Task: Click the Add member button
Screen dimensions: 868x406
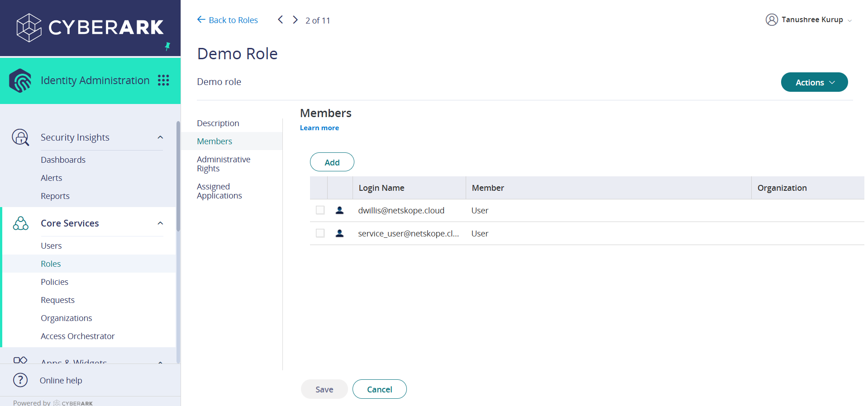Action: point(332,162)
